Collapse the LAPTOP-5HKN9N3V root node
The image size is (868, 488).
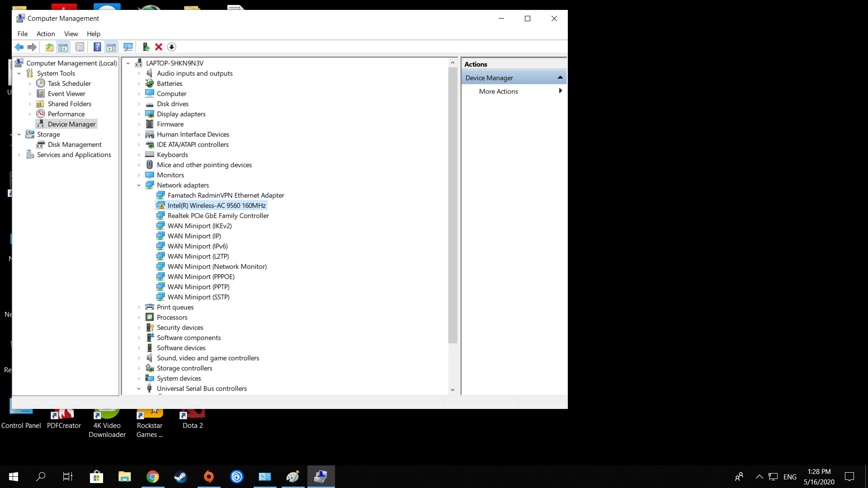[x=128, y=63]
